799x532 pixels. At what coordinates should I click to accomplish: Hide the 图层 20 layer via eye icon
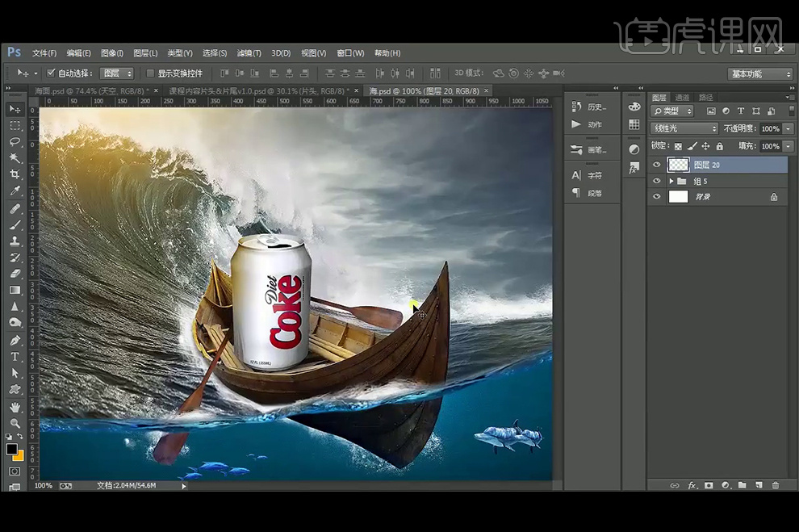click(x=656, y=165)
